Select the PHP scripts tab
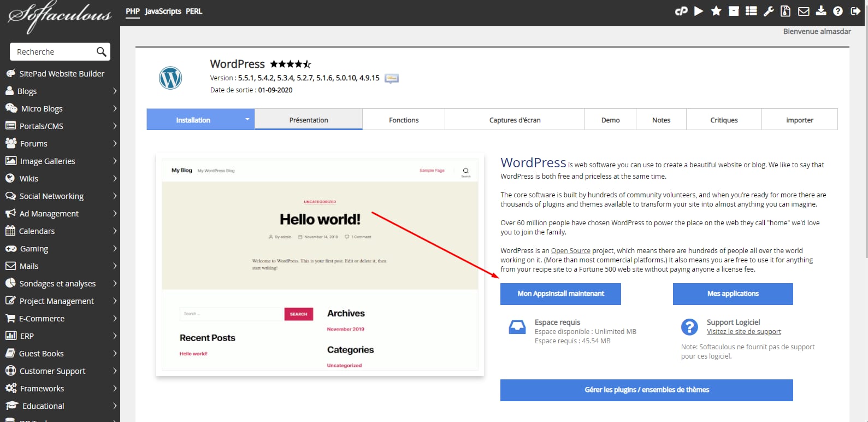 pyautogui.click(x=133, y=11)
